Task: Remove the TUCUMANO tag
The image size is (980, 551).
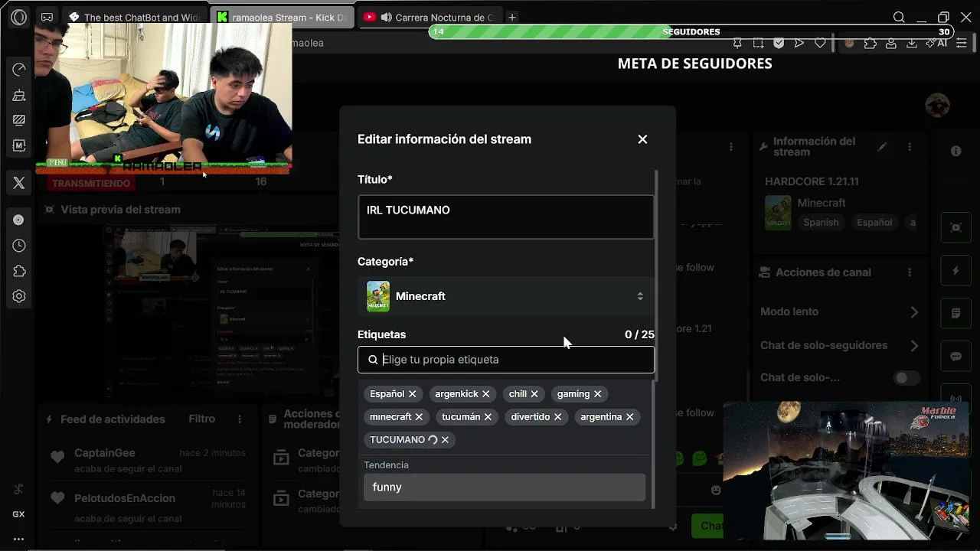Action: pos(445,440)
